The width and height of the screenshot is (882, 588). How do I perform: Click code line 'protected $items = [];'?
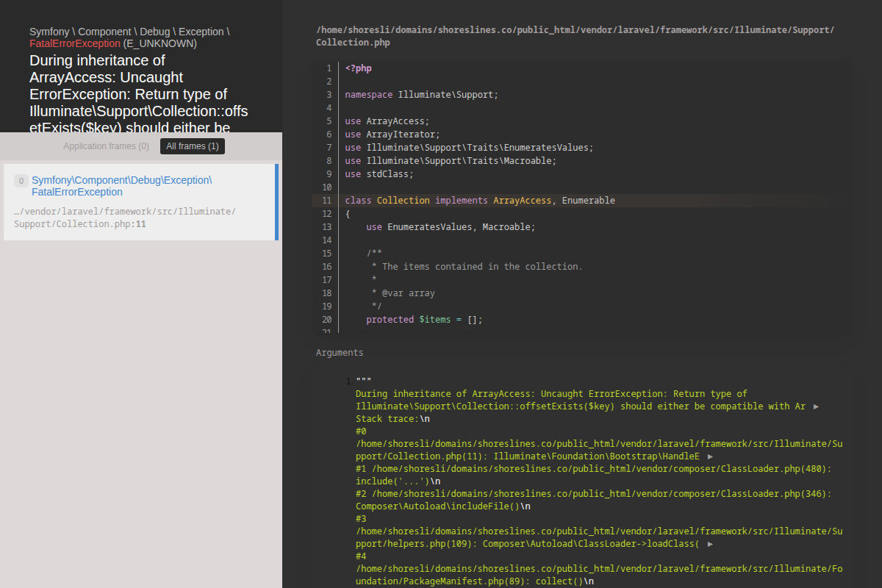(x=424, y=320)
